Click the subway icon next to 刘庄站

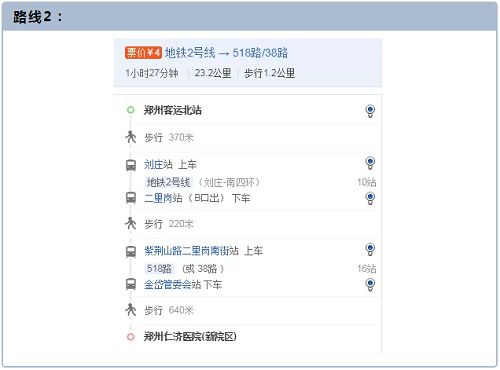coord(131,165)
